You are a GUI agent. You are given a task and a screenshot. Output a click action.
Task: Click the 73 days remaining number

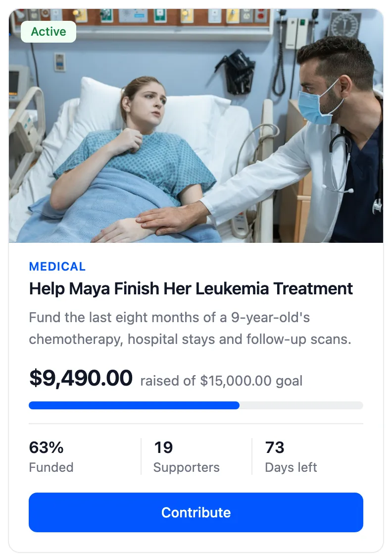[x=275, y=447]
